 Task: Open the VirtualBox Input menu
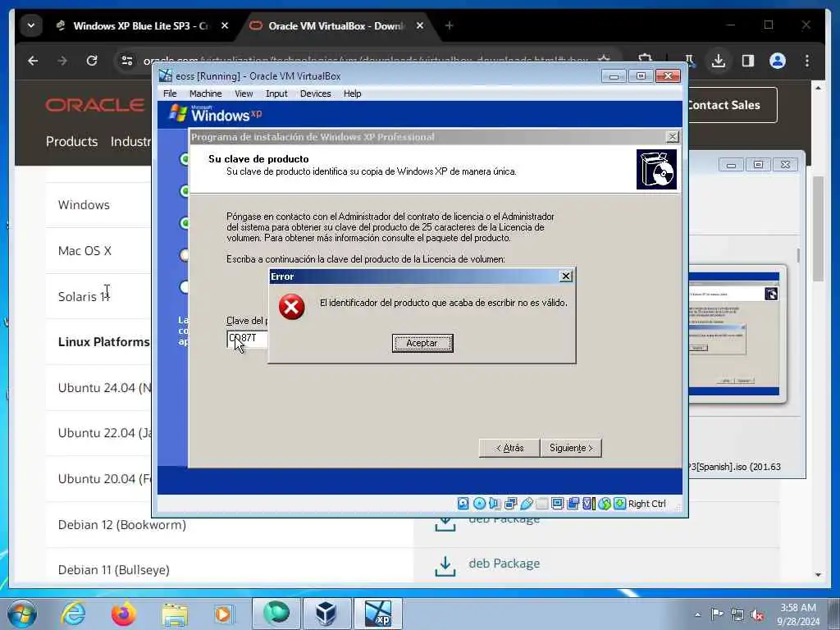[276, 94]
